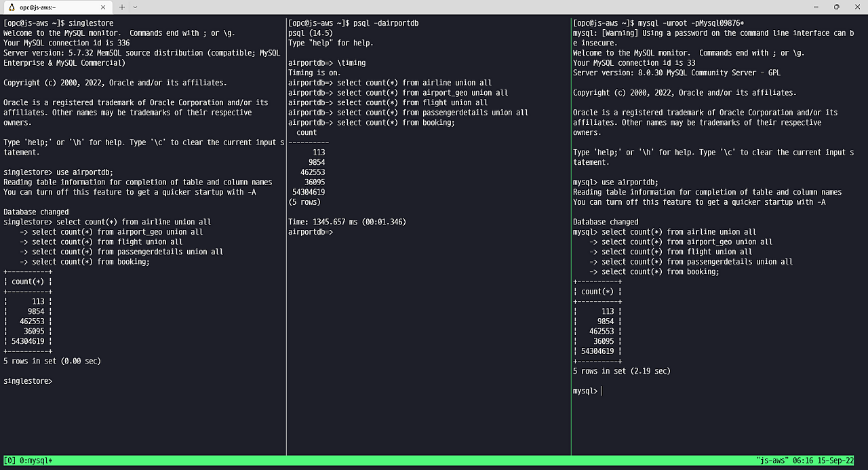Click the empty 'airportdb=>' prompt
868x470 pixels.
click(x=311, y=232)
